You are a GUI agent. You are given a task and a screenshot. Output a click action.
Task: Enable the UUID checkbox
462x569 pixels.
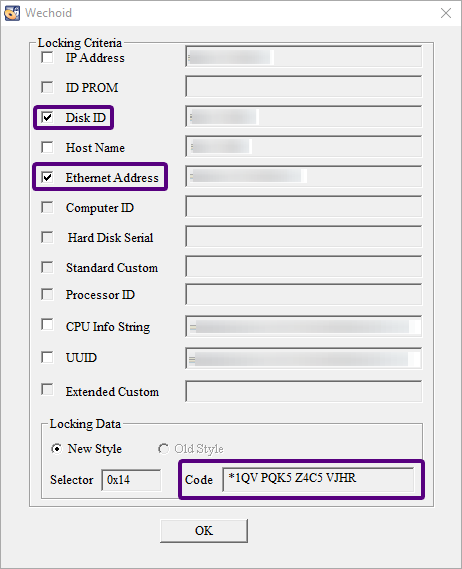point(47,357)
